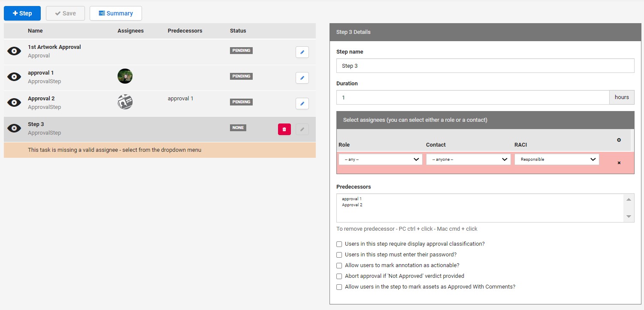Open the Summary view button

tap(115, 13)
